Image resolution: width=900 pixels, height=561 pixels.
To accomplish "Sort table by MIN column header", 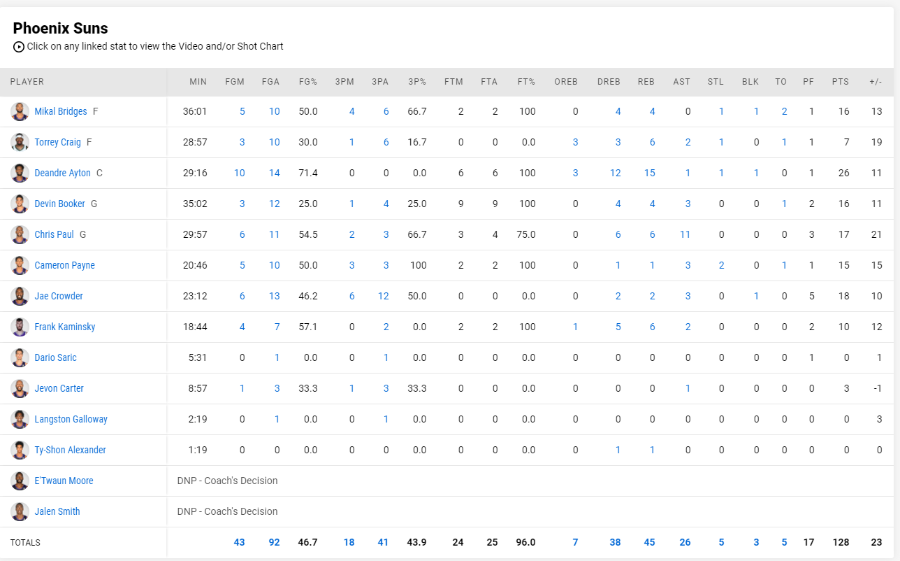I will coord(198,82).
